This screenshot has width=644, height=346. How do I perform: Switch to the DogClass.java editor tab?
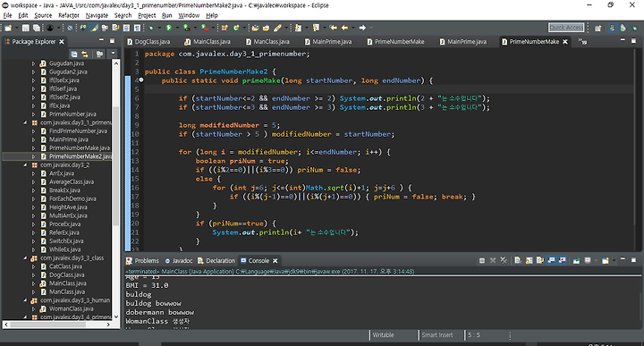148,41
